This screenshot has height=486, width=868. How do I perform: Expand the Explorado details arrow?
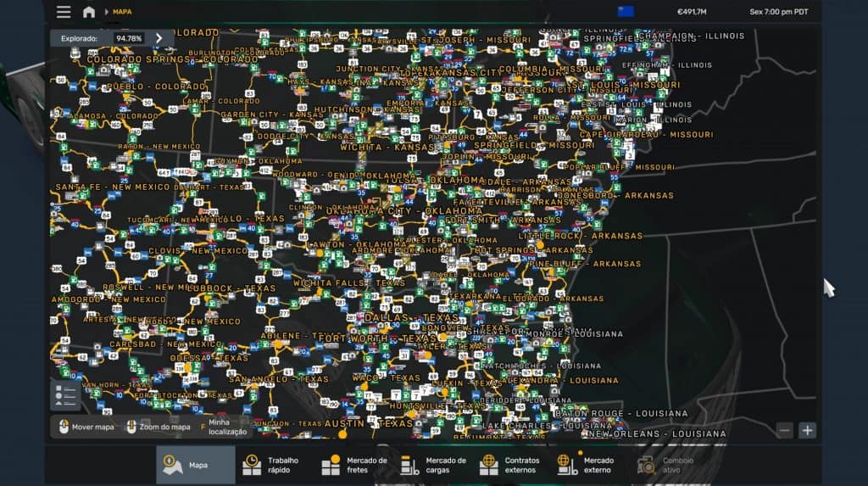tap(159, 38)
